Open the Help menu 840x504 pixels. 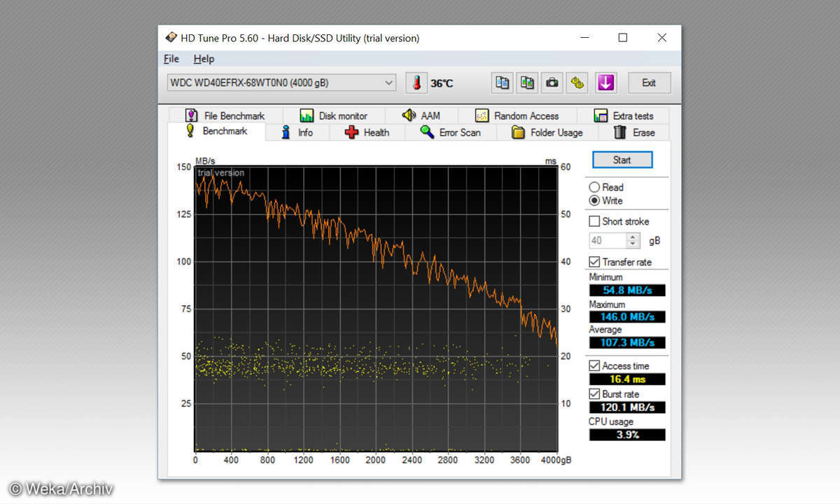click(x=204, y=59)
